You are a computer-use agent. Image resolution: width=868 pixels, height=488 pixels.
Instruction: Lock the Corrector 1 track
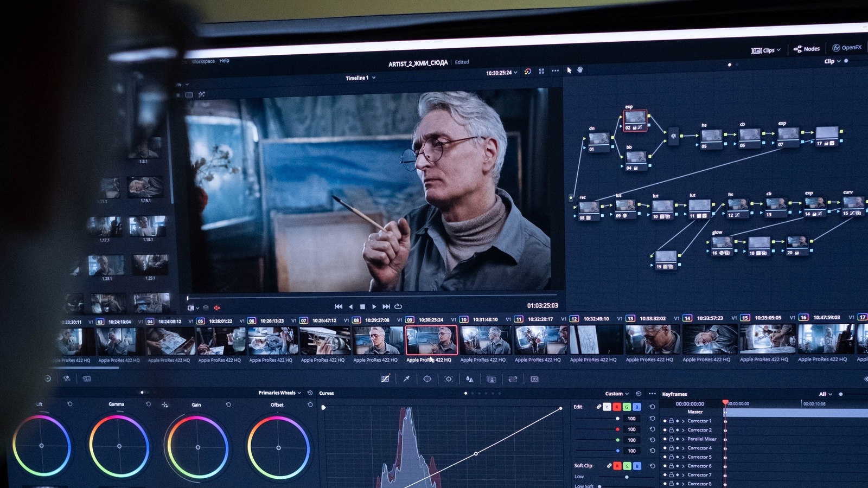(x=671, y=421)
